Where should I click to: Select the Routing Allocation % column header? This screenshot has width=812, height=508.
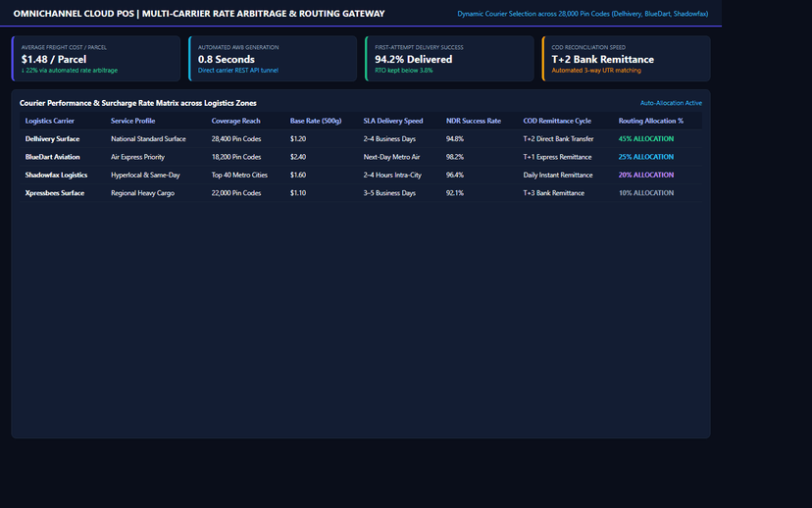651,121
